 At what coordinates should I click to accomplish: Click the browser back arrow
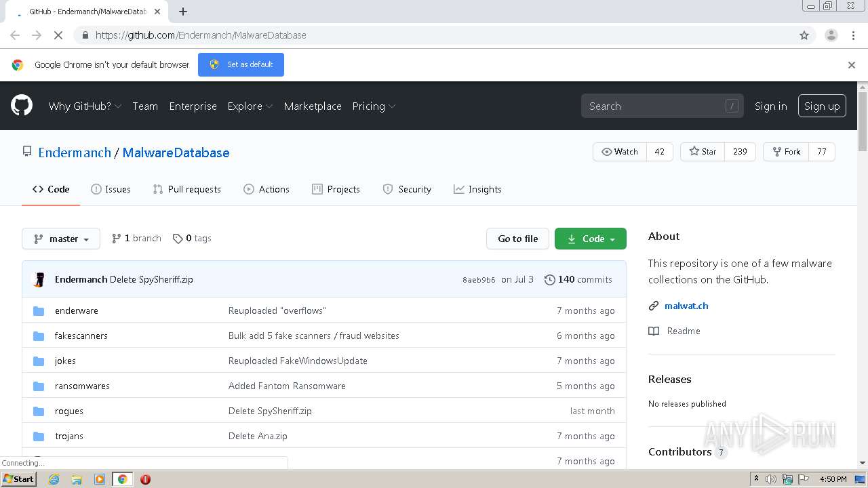(x=15, y=35)
